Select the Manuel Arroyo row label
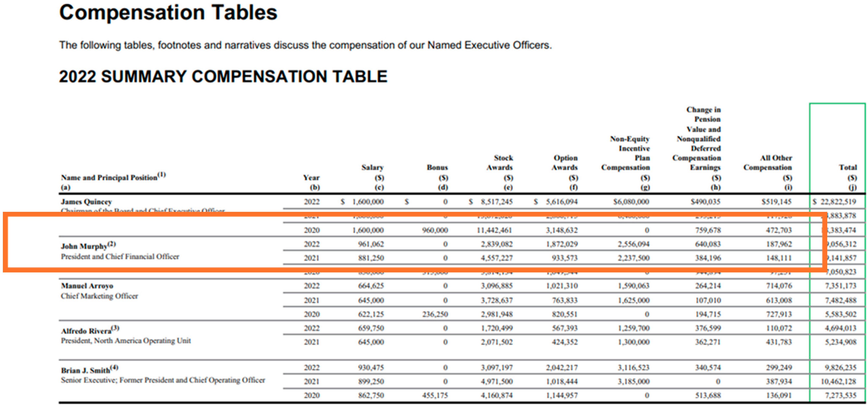Image resolution: width=868 pixels, height=407 pixels. click(87, 286)
